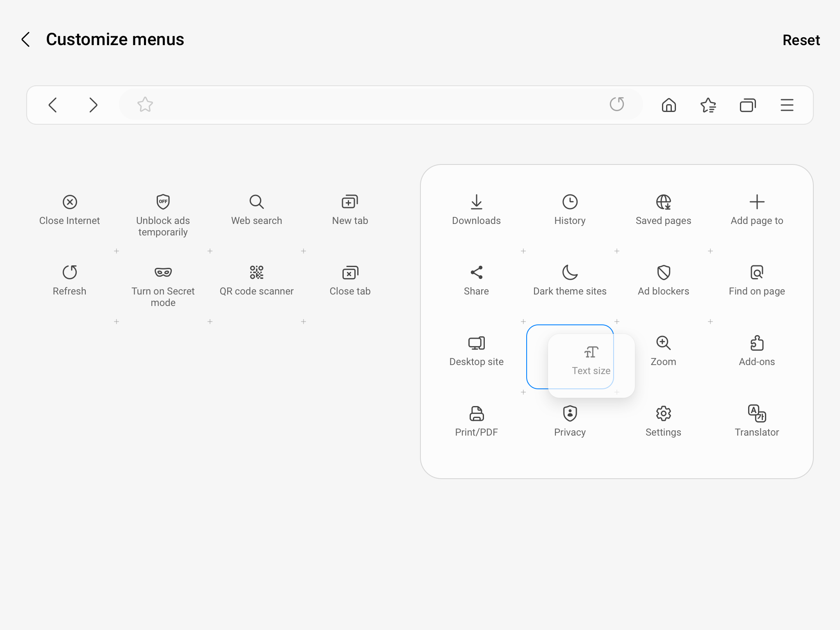Viewport: 840px width, 630px height.
Task: Click the toolbar forward arrow
Action: pos(94,105)
